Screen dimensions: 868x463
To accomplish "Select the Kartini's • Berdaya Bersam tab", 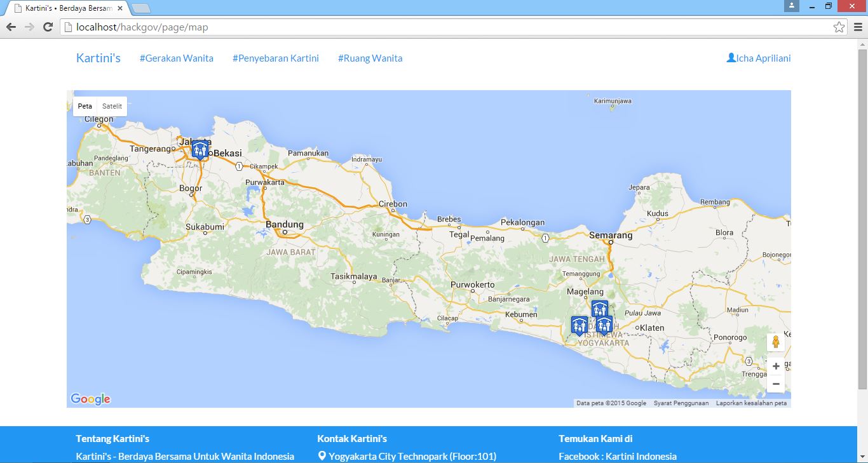I will pos(69,8).
